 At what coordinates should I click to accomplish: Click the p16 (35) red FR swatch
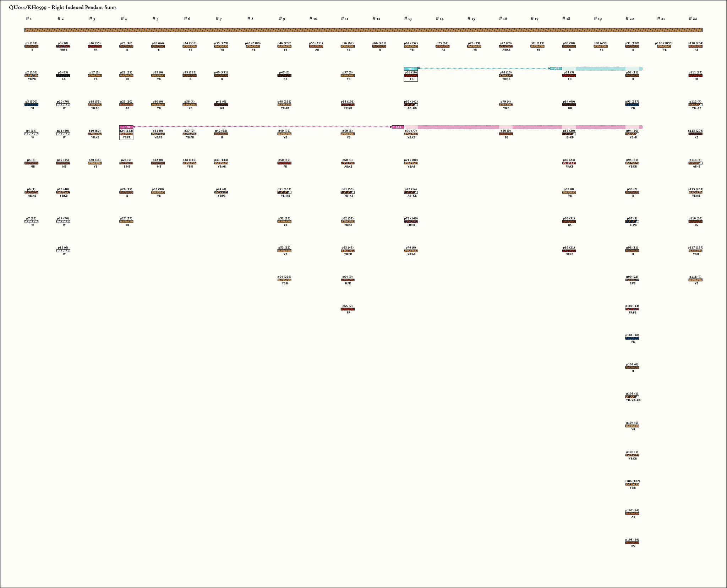pos(95,47)
